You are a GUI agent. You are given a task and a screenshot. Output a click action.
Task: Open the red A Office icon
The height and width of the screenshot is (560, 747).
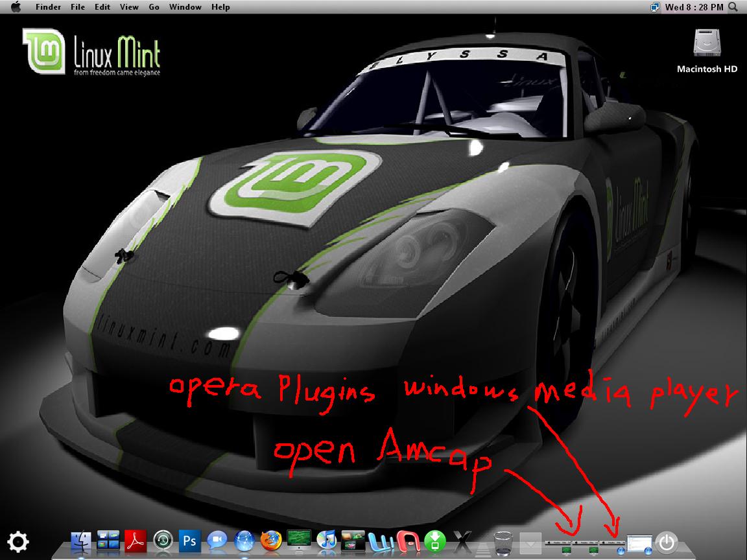409,542
